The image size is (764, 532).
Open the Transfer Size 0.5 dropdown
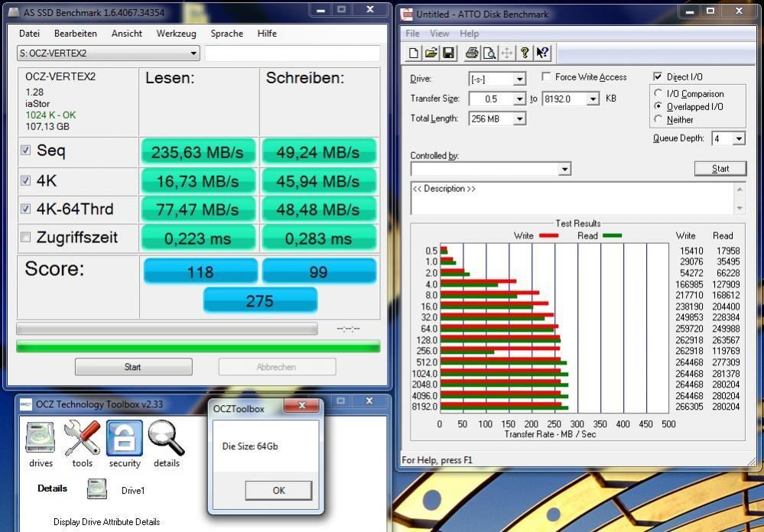point(520,99)
